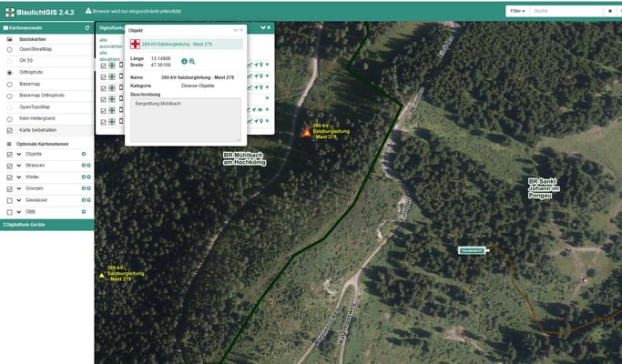Click the Basiskarten section heading

(x=33, y=39)
